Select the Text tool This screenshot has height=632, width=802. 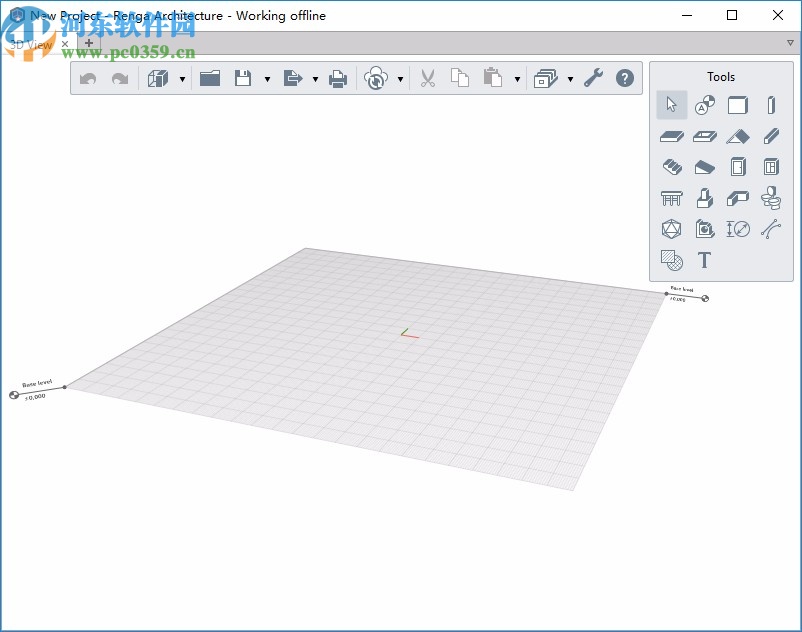(704, 261)
